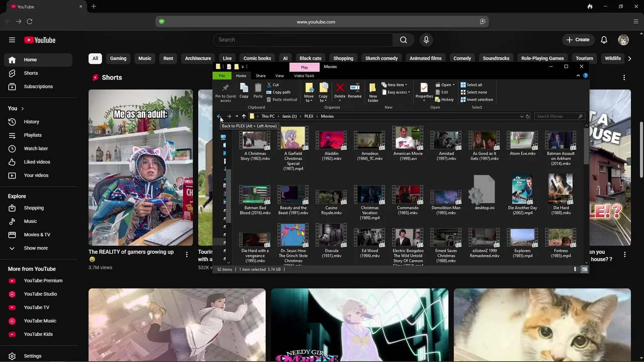Open recent locations dropdown arrow
644x362 pixels.
tap(236, 116)
